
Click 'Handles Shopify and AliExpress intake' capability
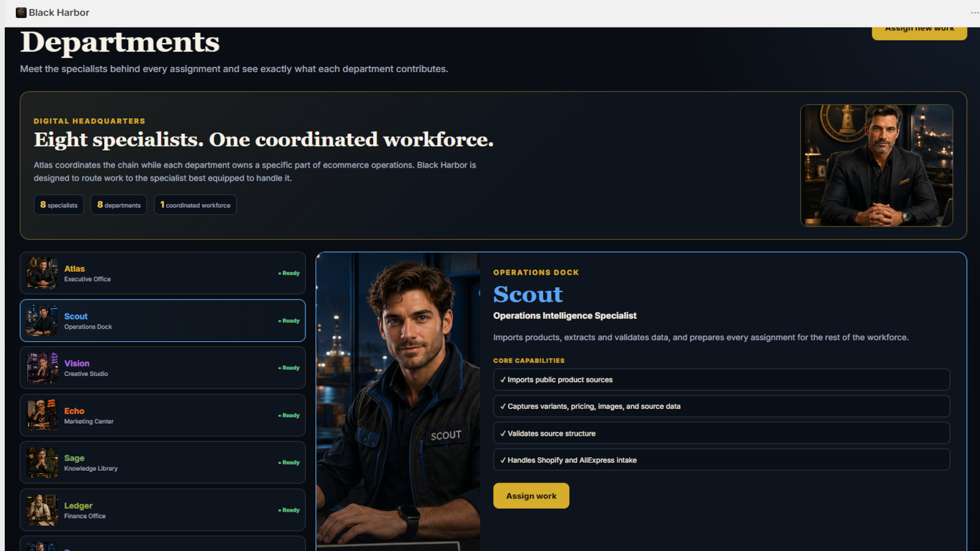pyautogui.click(x=722, y=460)
